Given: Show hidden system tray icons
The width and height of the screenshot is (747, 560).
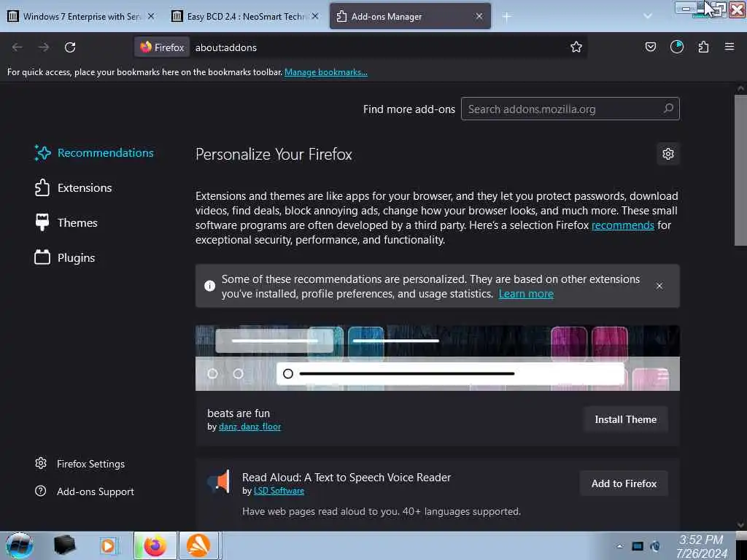Looking at the screenshot, I should point(619,546).
